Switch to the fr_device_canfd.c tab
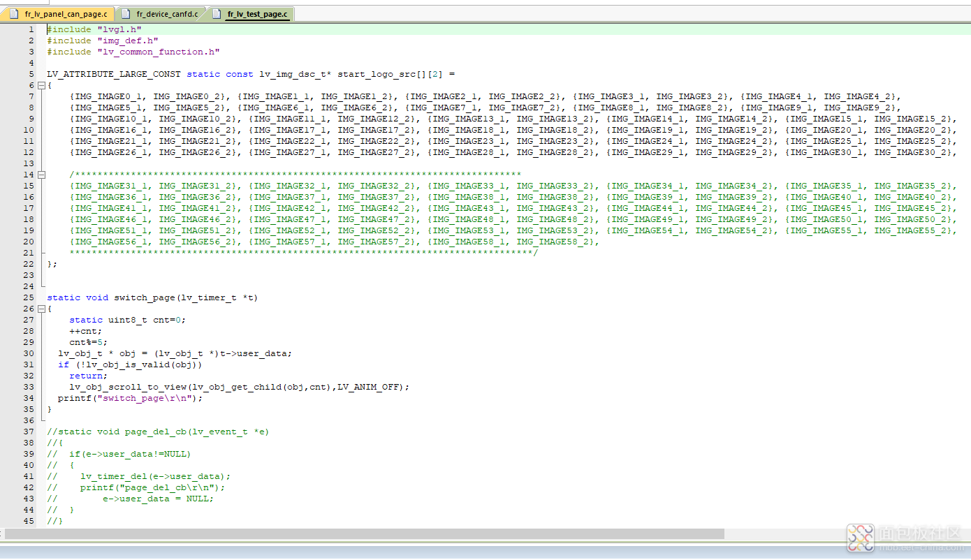Image resolution: width=971 pixels, height=560 pixels. 160,14
